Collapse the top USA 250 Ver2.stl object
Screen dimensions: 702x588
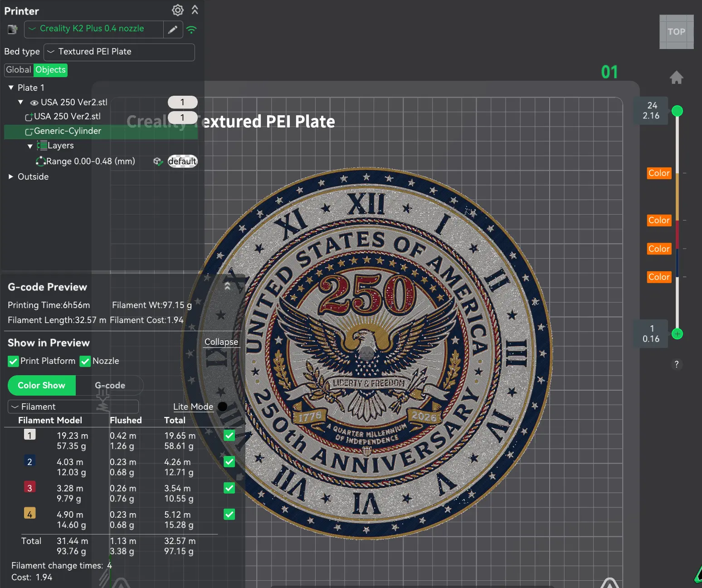click(x=20, y=102)
